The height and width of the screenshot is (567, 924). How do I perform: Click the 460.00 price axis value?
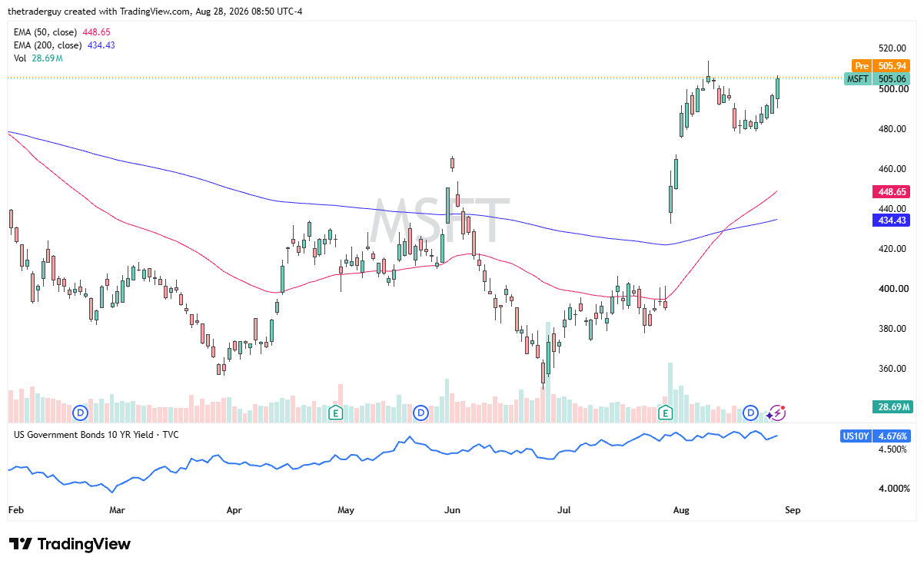click(893, 169)
